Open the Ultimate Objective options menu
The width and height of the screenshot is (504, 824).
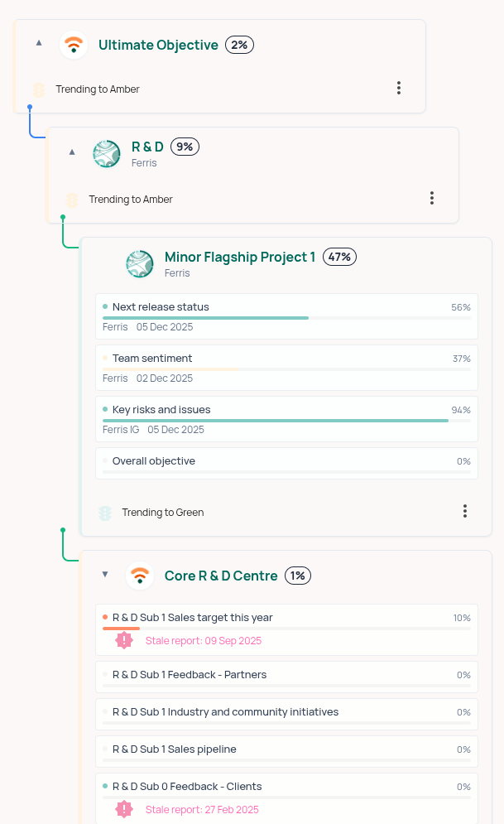399,87
